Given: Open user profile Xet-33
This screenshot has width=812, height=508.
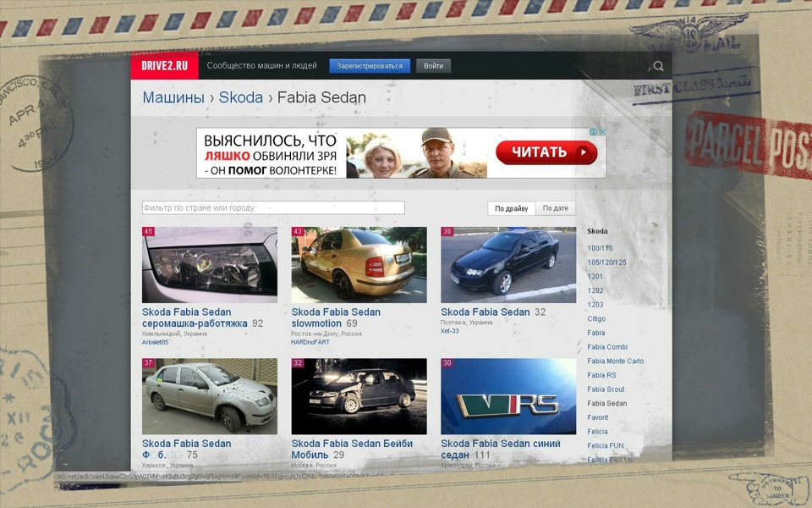Looking at the screenshot, I should pyautogui.click(x=449, y=331).
